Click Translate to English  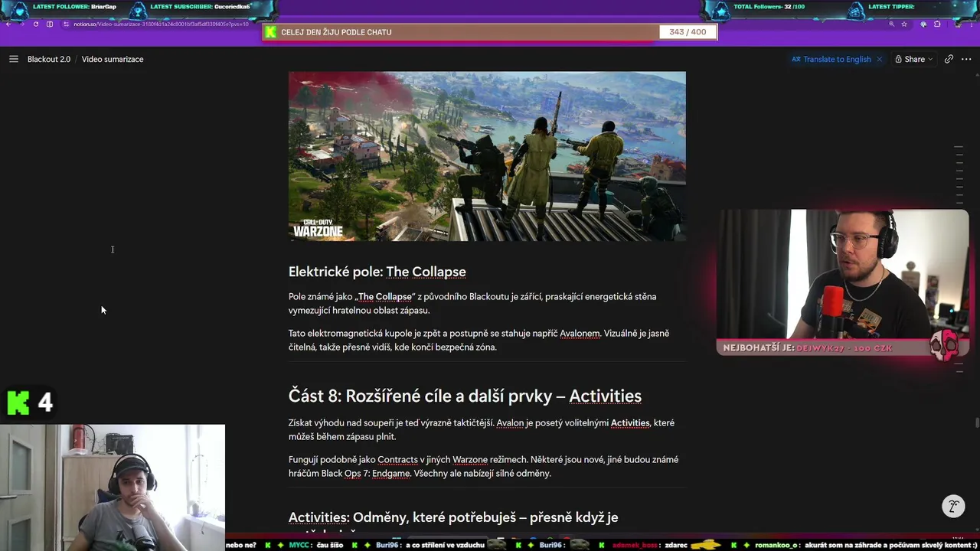(831, 59)
